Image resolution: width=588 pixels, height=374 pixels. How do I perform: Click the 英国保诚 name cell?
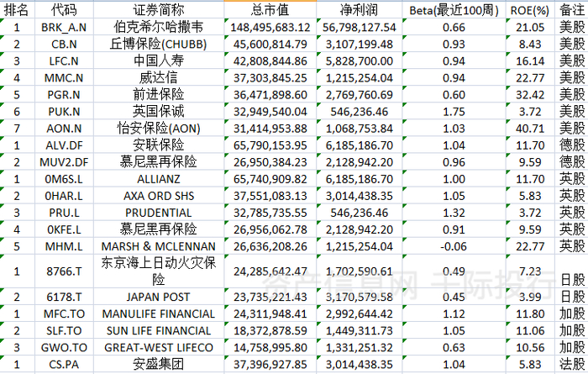(159, 112)
